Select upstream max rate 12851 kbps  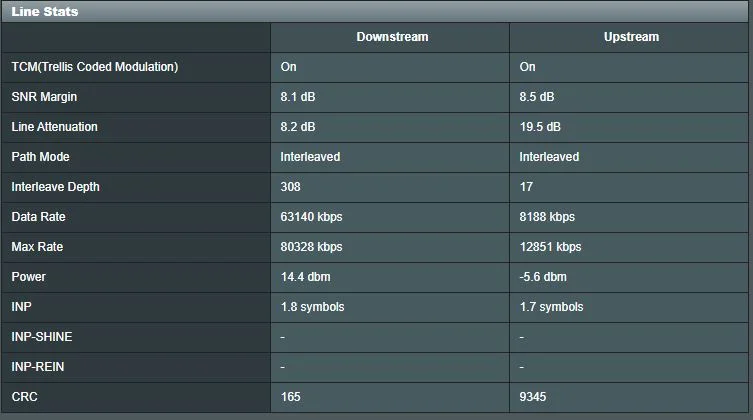pos(550,247)
